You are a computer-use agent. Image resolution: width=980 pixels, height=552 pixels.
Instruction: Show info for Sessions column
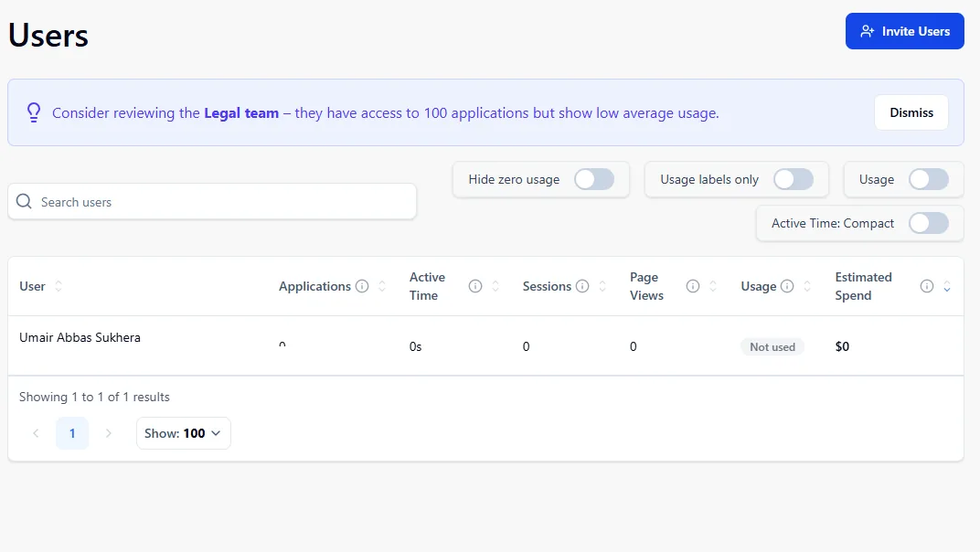[581, 286]
